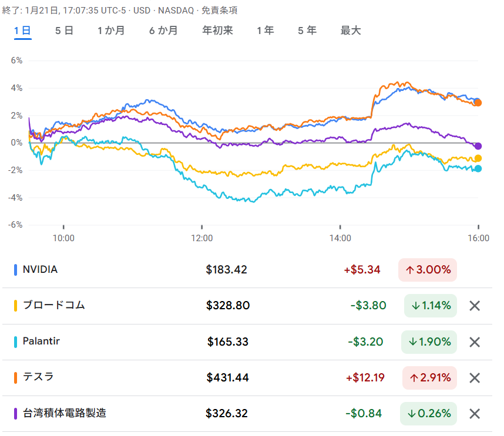The height and width of the screenshot is (436, 504).
Task: Click the 14:00 time axis label
Action: pyautogui.click(x=340, y=238)
